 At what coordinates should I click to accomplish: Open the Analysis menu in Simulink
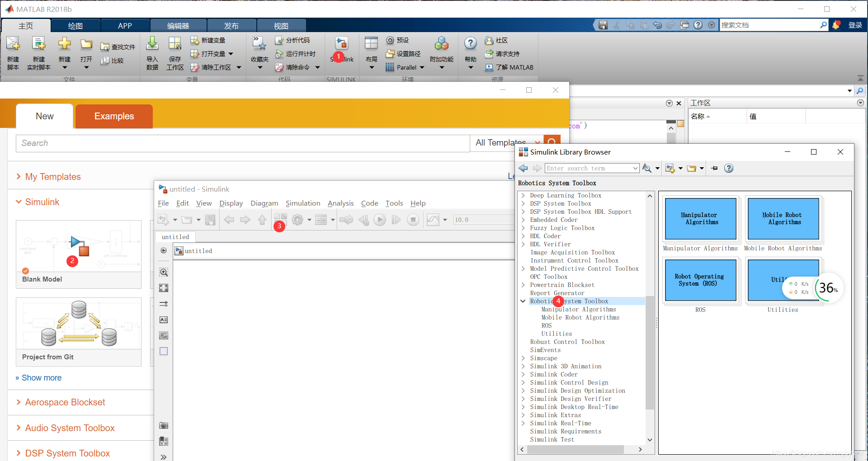click(341, 203)
